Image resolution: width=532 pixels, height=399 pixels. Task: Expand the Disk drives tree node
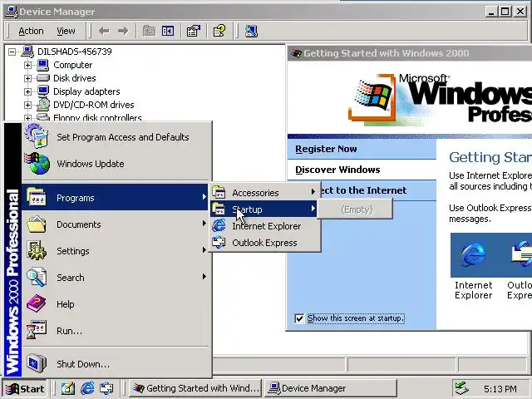[x=27, y=78]
